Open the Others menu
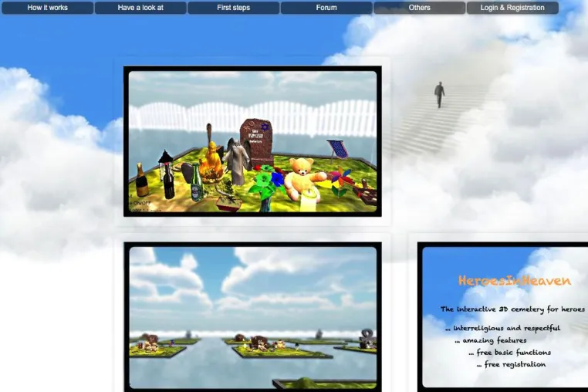Screen dimensions: 588x392 click(x=420, y=8)
